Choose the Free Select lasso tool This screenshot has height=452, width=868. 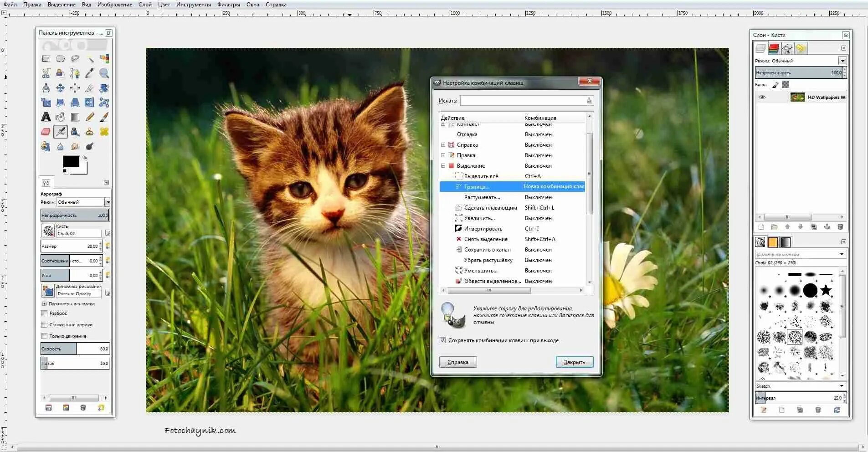75,59
